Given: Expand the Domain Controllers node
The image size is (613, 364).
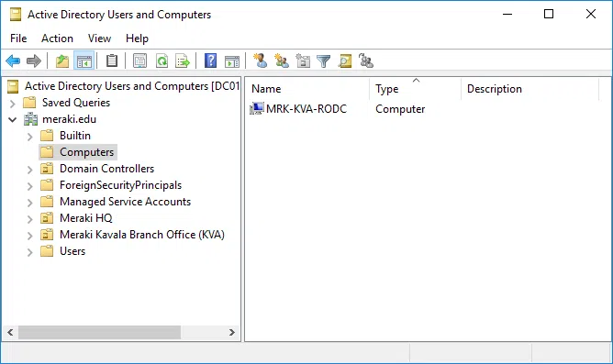Looking at the screenshot, I should tap(29, 170).
